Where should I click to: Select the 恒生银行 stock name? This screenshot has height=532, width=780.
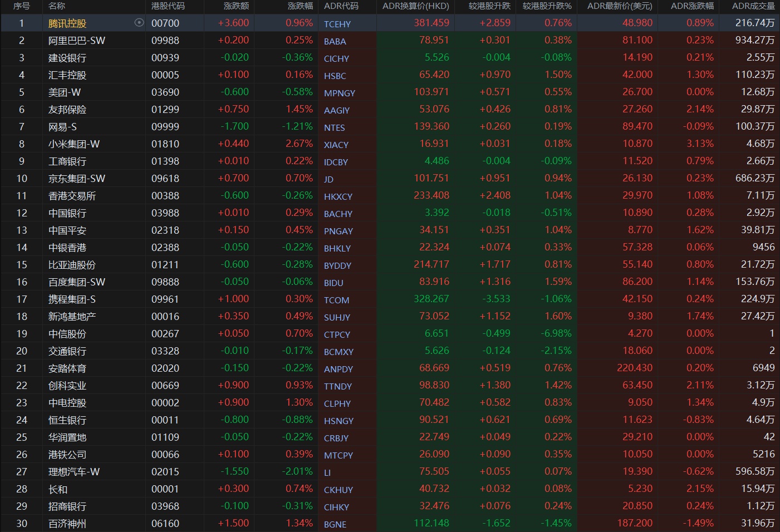tap(67, 420)
